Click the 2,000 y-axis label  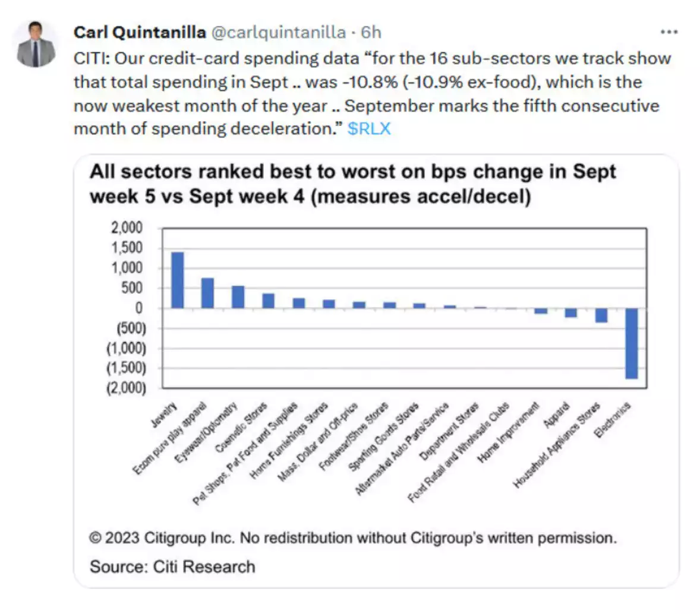click(x=127, y=228)
